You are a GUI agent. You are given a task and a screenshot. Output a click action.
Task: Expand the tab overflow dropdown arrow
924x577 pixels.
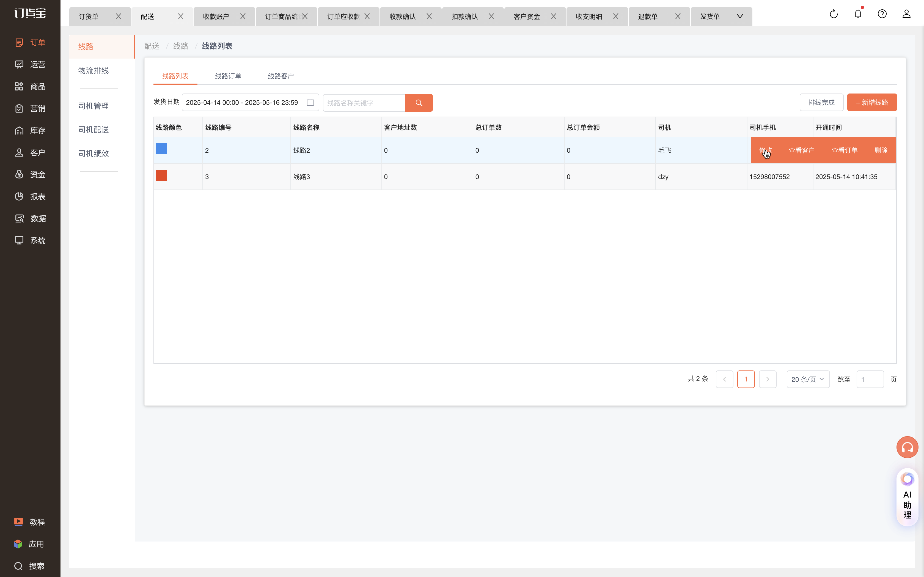tap(740, 17)
